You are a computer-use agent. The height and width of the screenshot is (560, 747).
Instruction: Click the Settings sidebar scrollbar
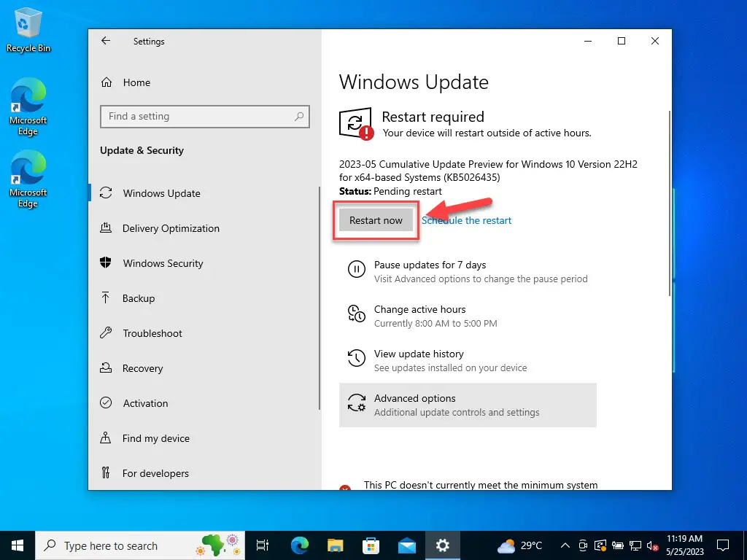[x=320, y=297]
